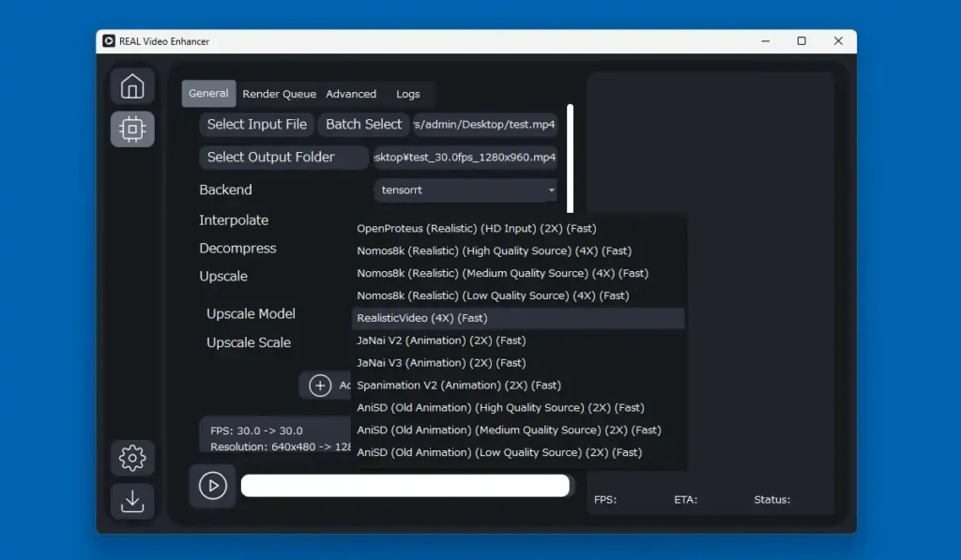Select Spanimation V2 (Animation) (2X) model
This screenshot has width=961, height=560.
click(518, 385)
